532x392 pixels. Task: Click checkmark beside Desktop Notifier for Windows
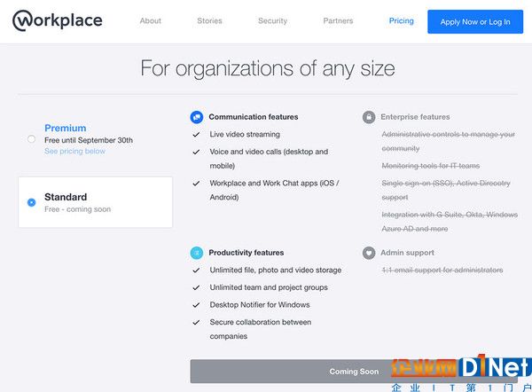[196, 305]
